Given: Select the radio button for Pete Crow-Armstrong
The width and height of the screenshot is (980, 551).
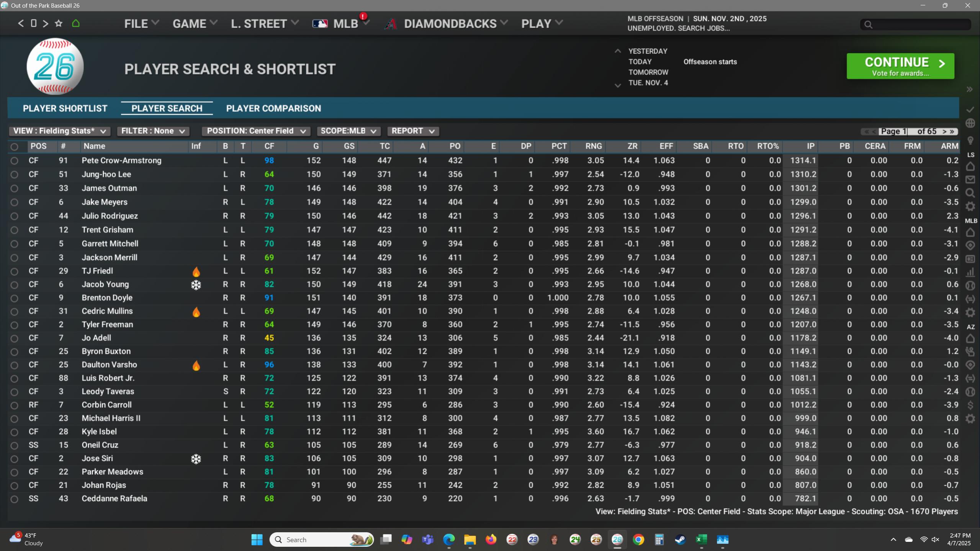Looking at the screenshot, I should [14, 161].
